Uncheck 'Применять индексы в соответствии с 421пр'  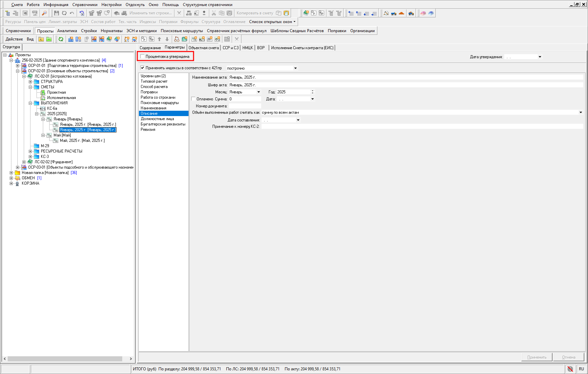click(x=142, y=68)
